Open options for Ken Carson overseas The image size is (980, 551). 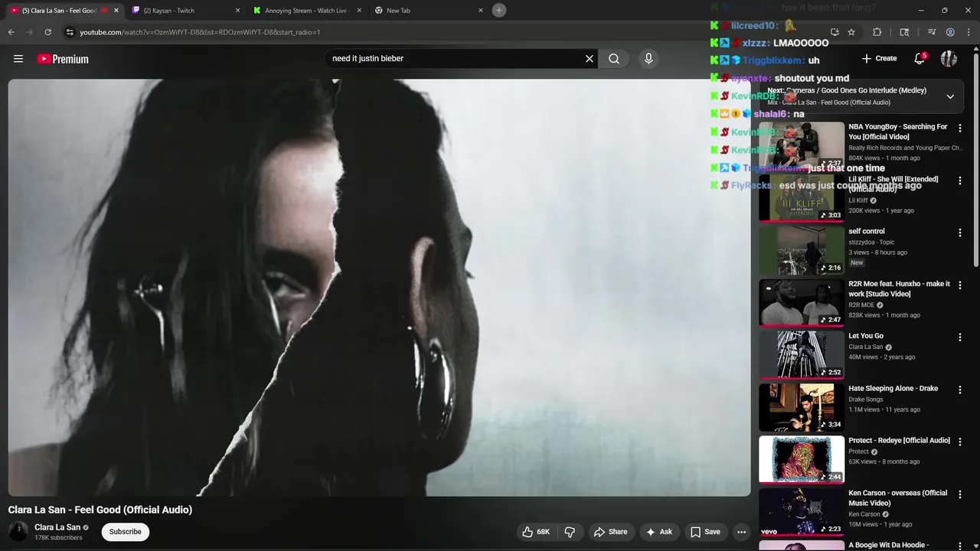(960, 495)
